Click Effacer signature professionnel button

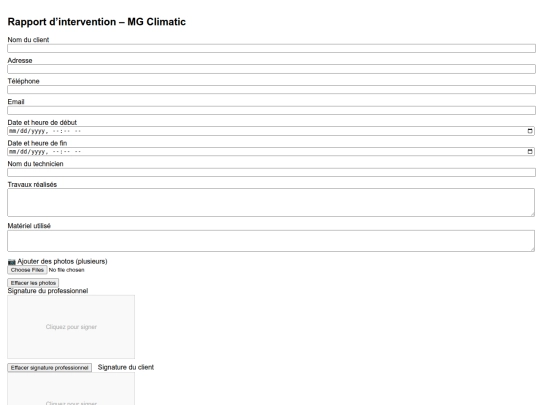click(x=50, y=368)
